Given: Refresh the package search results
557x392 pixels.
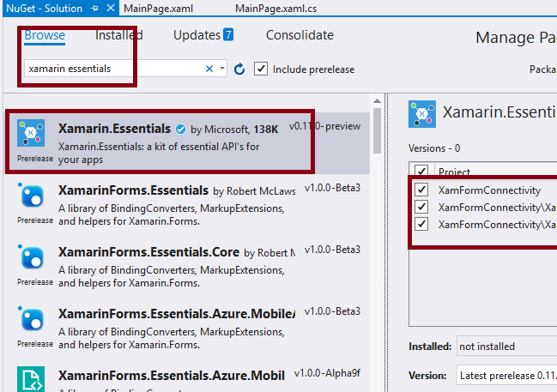Looking at the screenshot, I should (x=240, y=69).
